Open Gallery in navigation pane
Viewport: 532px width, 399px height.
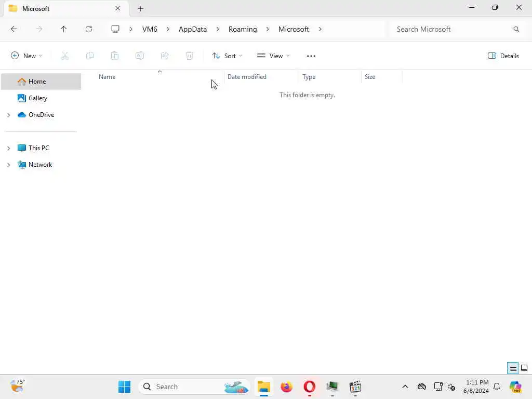(37, 98)
